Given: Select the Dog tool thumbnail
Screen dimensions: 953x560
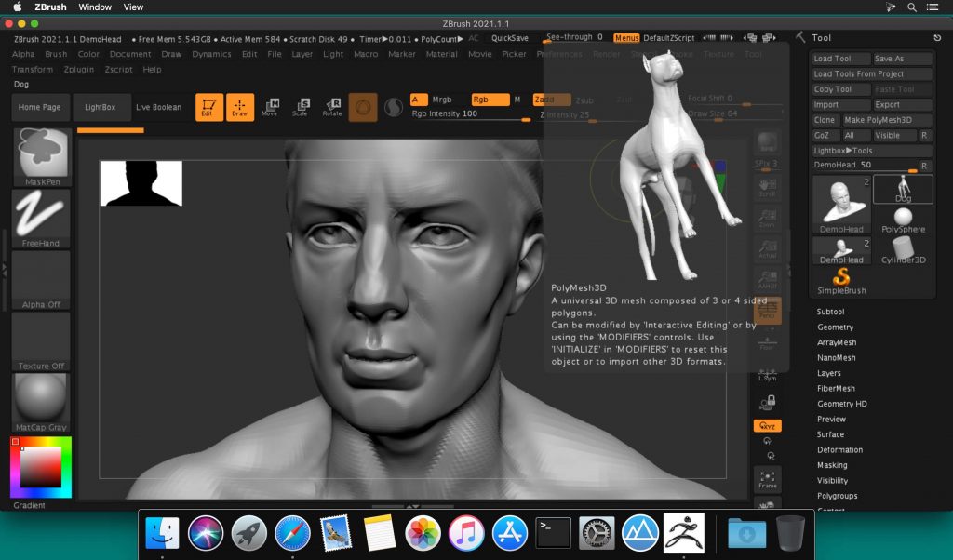Looking at the screenshot, I should tap(904, 189).
